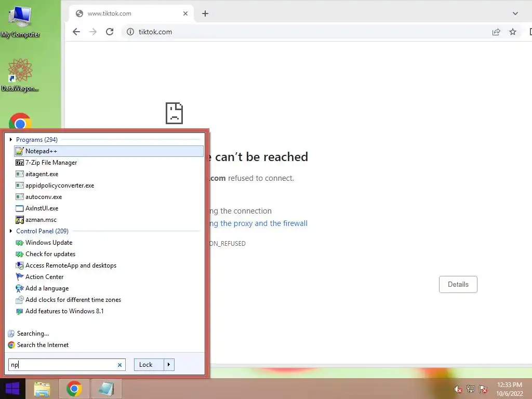
Task: Open Google Chrome desktop icon
Action: tap(20, 122)
